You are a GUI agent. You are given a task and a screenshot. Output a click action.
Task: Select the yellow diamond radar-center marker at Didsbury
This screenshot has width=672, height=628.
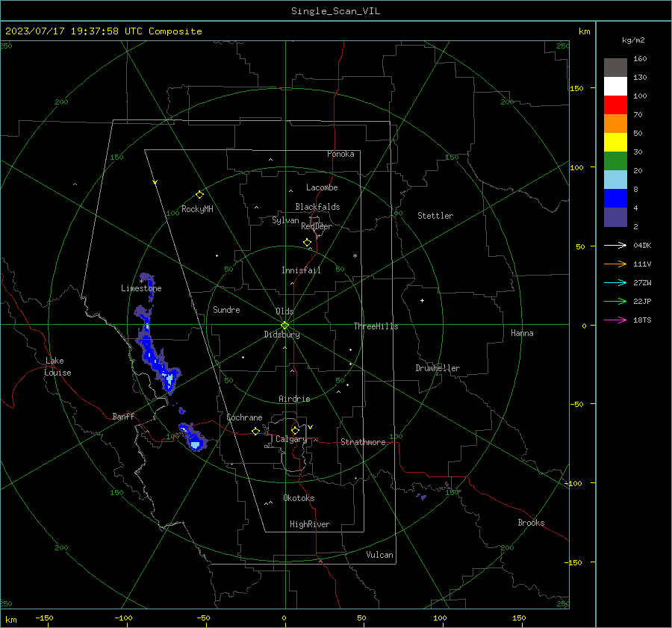pyautogui.click(x=284, y=326)
